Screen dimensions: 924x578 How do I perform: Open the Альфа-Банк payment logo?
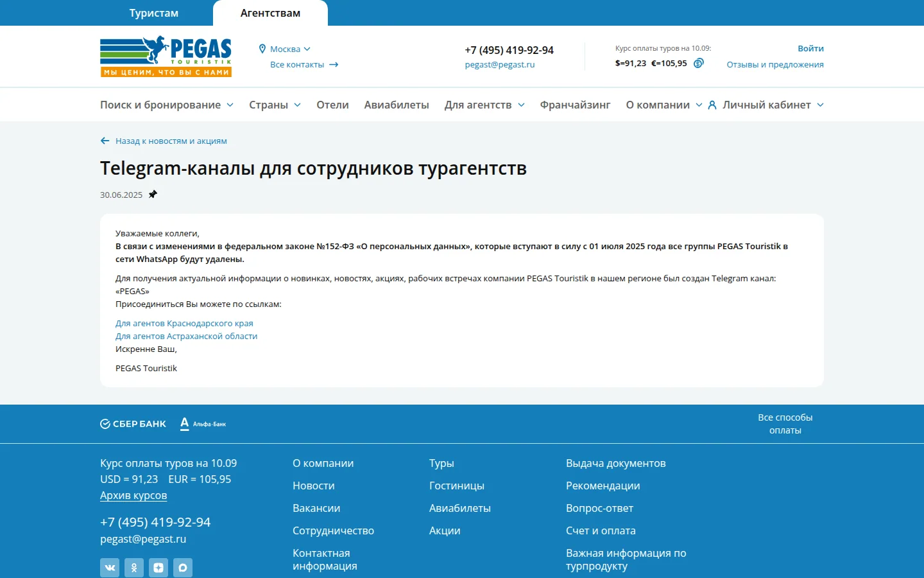pos(203,424)
